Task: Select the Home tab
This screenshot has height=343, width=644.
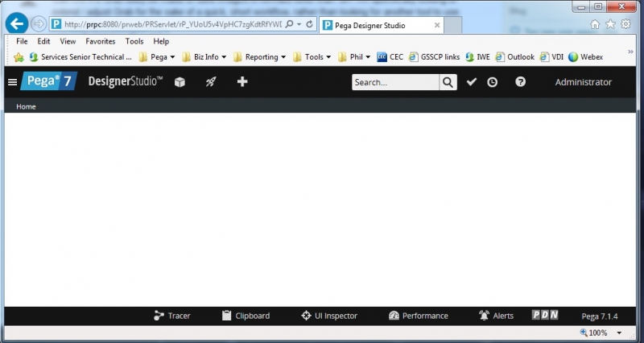Action: 26,106
